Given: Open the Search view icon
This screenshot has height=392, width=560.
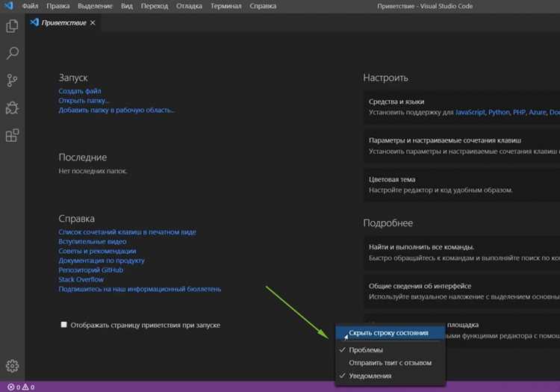Looking at the screenshot, I should tap(12, 53).
